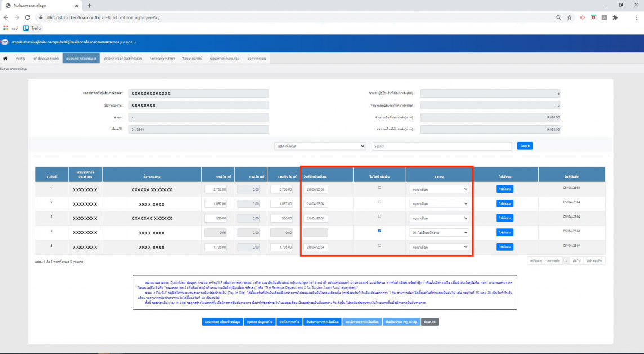Open reason dropdown in row 5
Screen dimensions: 644x354
point(439,247)
